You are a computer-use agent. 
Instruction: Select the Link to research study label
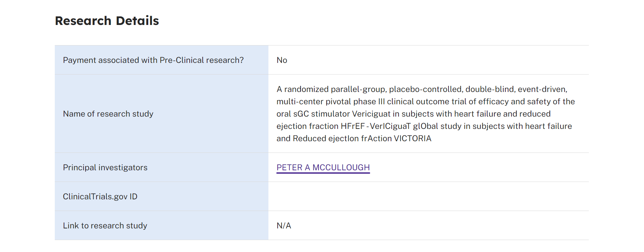[x=105, y=226]
